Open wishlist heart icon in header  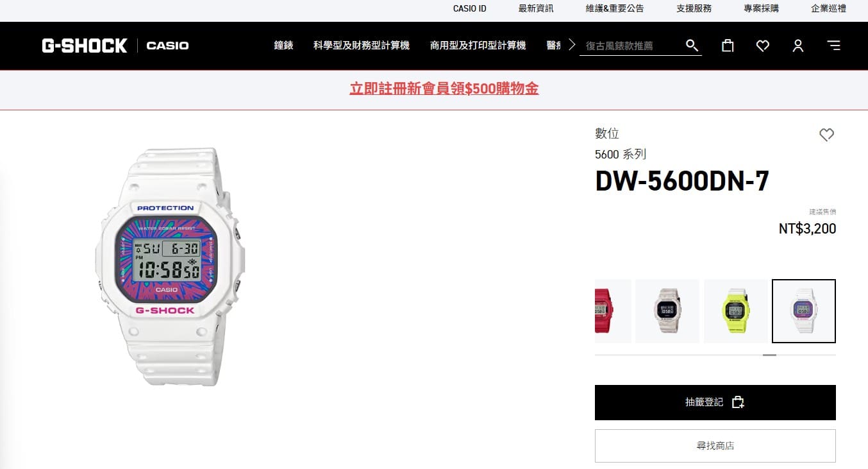tap(763, 46)
